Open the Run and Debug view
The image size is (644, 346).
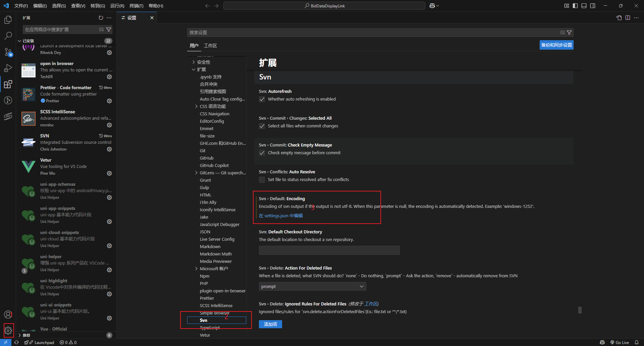click(8, 68)
